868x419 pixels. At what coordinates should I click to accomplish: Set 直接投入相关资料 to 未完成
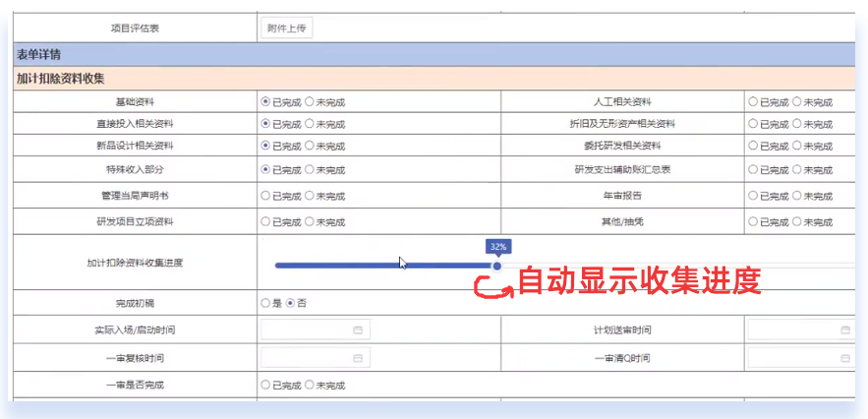tap(310, 124)
